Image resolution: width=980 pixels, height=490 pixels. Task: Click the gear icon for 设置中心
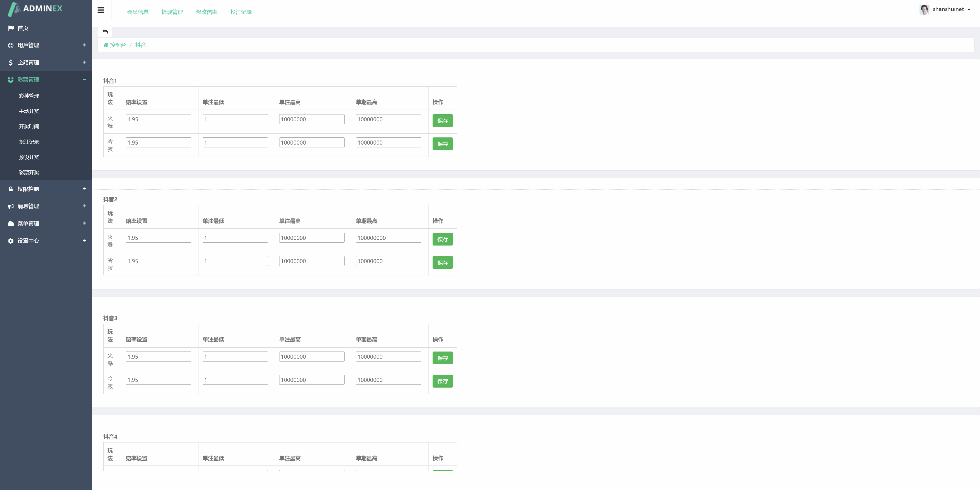(x=11, y=241)
